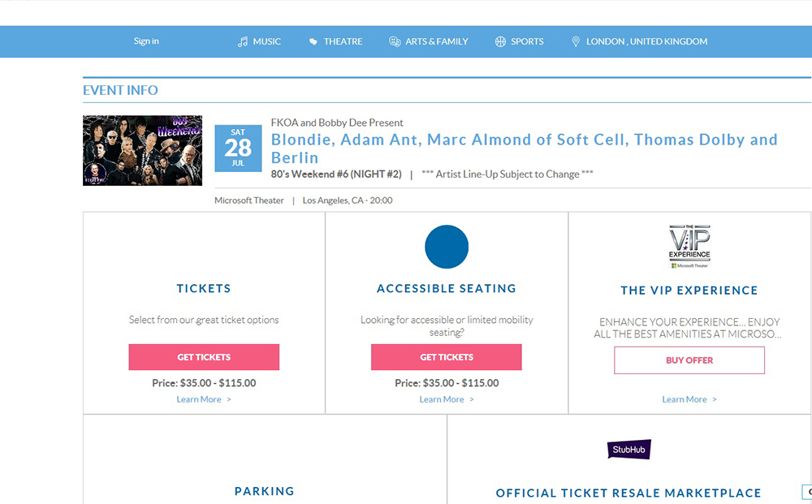Open the London, United Kingdom location selector
The image size is (812, 504).
click(646, 41)
